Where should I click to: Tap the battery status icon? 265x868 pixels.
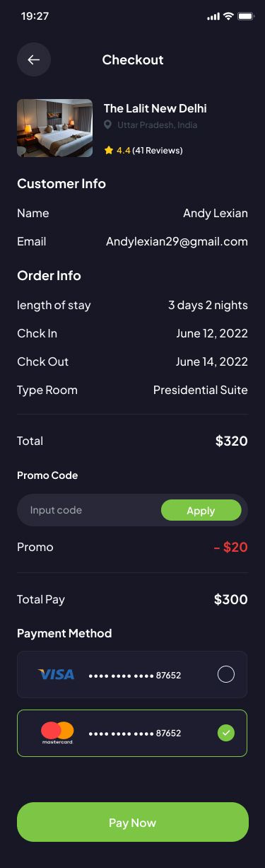coord(245,16)
